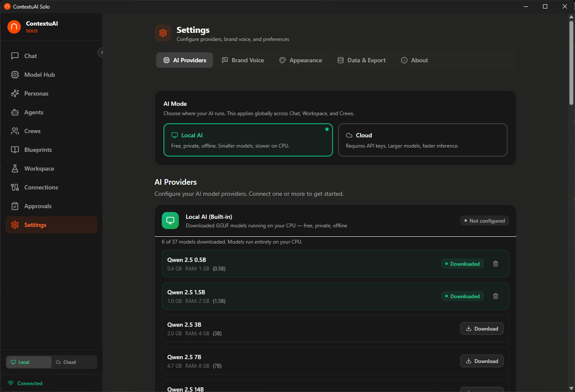Image resolution: width=575 pixels, height=392 pixels.
Task: Switch AI Mode to Cloud
Action: [x=422, y=139]
